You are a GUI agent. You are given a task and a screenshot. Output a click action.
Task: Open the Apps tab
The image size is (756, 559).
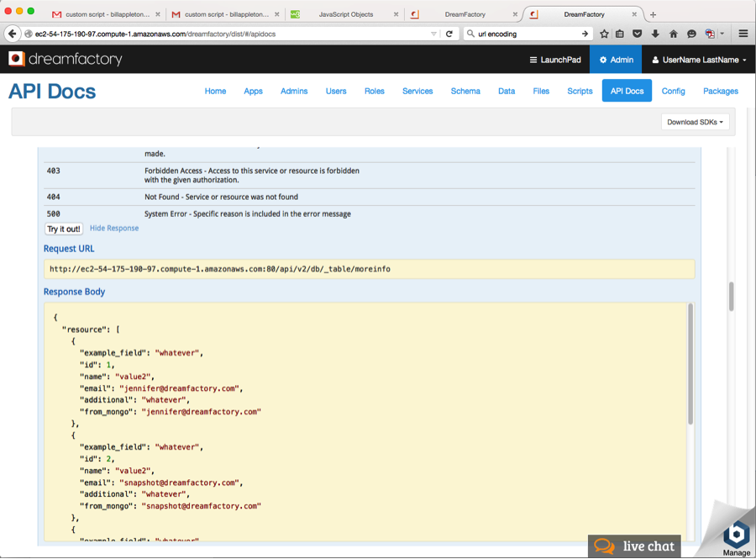click(x=253, y=91)
